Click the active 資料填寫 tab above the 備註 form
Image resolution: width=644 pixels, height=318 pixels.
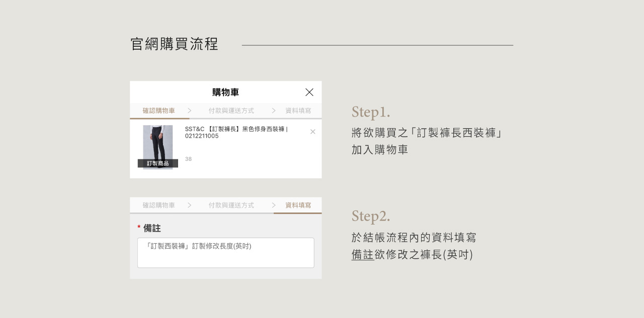tap(298, 205)
